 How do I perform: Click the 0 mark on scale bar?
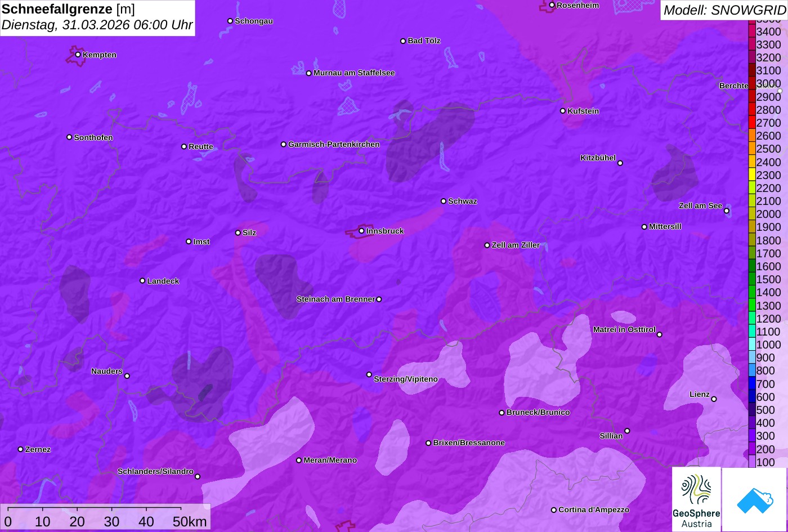pyautogui.click(x=8, y=522)
